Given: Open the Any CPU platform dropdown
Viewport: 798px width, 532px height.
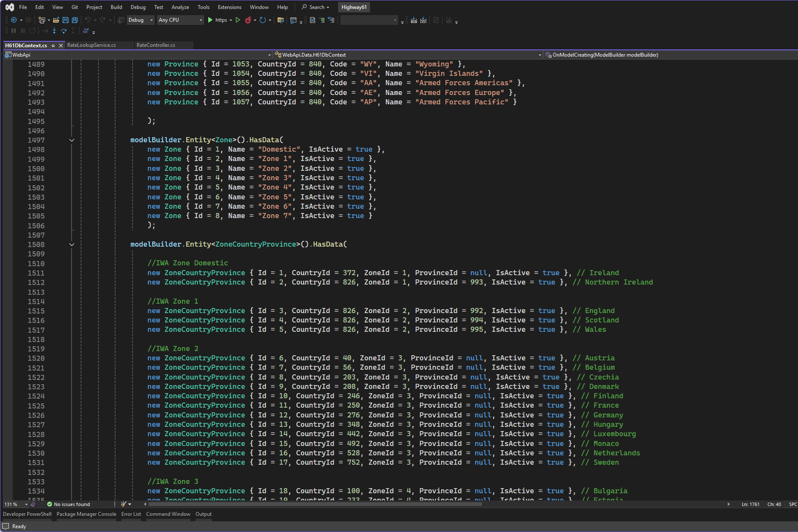Looking at the screenshot, I should pos(180,20).
